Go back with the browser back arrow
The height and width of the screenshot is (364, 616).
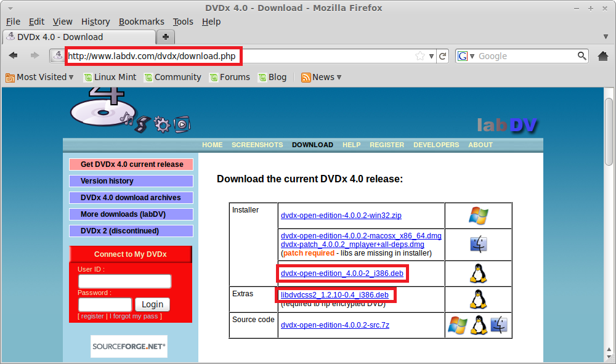pos(14,56)
